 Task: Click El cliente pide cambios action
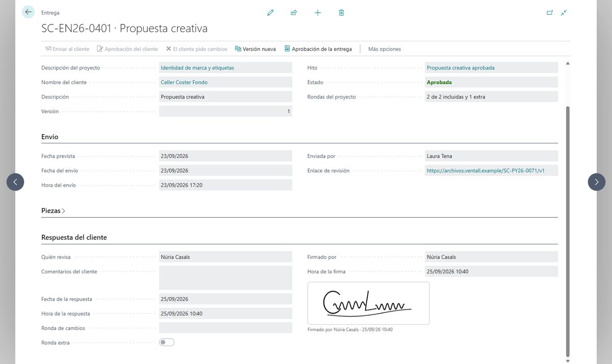click(196, 49)
